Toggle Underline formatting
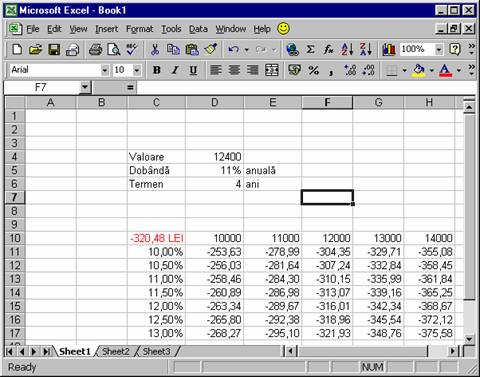 point(193,70)
